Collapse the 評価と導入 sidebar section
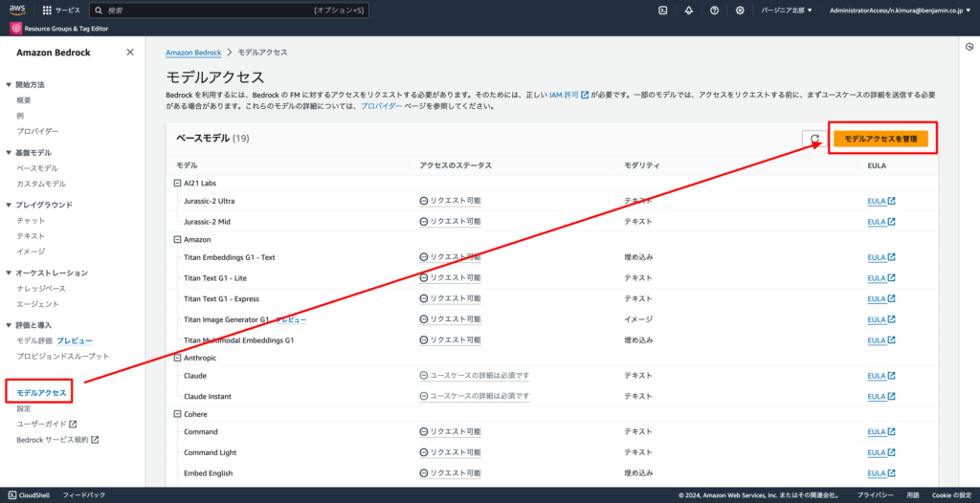The image size is (980, 503). (x=9, y=325)
